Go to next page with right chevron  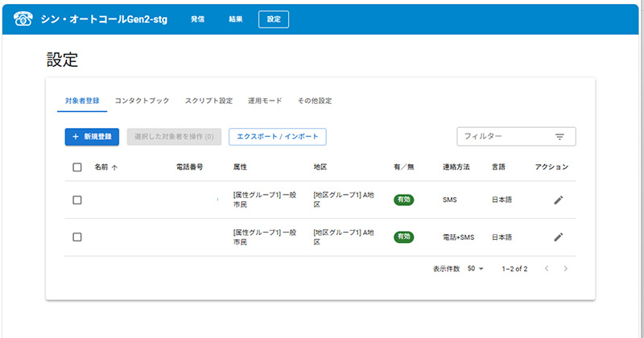coord(566,269)
